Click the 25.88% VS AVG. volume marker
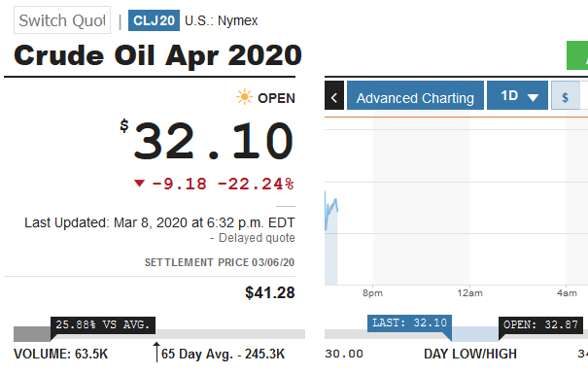The image size is (588, 373). (103, 324)
